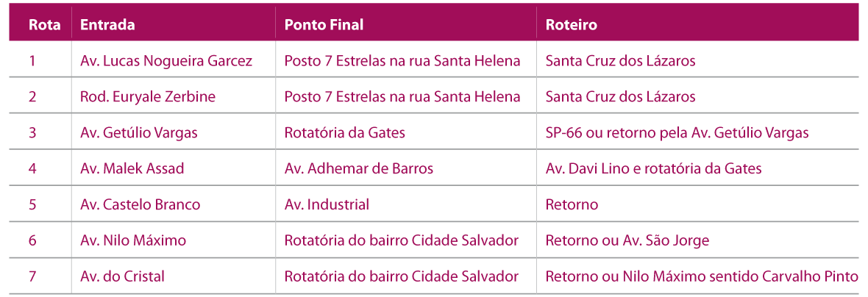Screen dimensions: 868x297
Task: Select the Carvalho Pinto roteiro cell
Action: (x=701, y=276)
